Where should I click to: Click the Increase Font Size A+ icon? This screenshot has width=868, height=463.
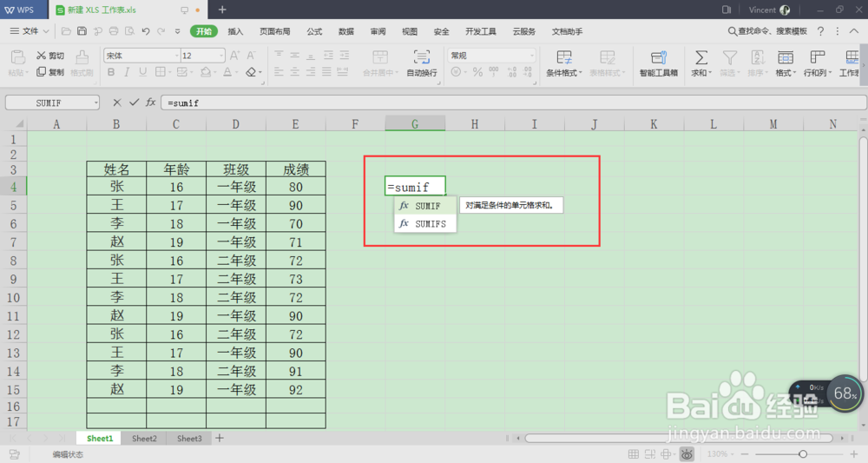pos(234,56)
